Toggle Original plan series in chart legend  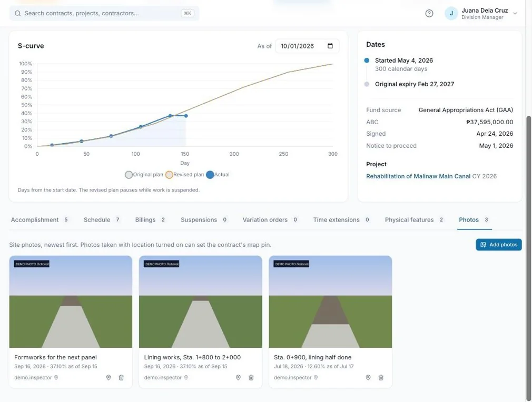[144, 175]
